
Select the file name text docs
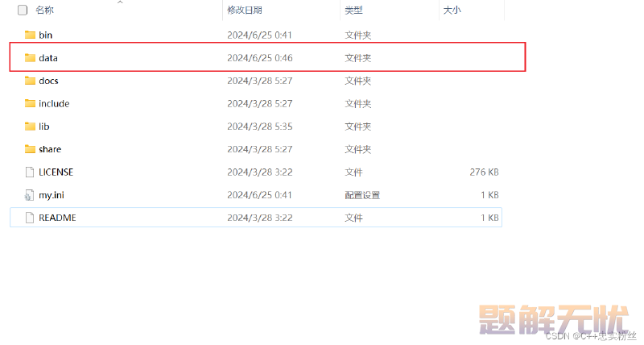(48, 81)
